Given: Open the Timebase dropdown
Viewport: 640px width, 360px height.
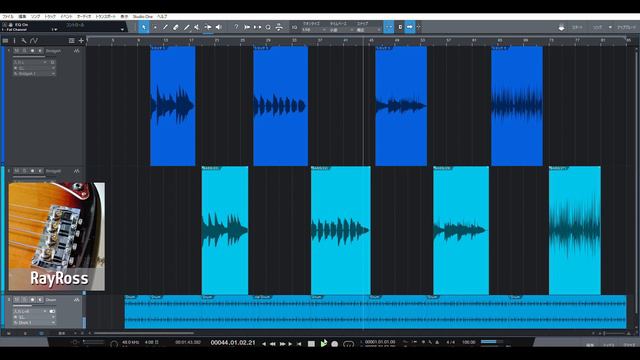Looking at the screenshot, I should [x=341, y=30].
